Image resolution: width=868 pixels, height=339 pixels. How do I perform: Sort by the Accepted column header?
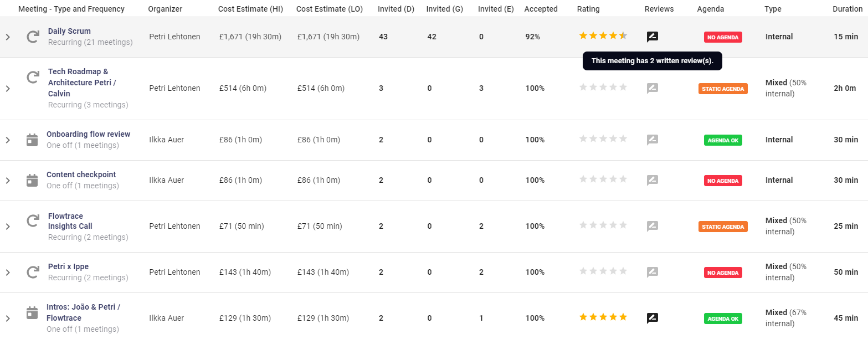tap(541, 9)
